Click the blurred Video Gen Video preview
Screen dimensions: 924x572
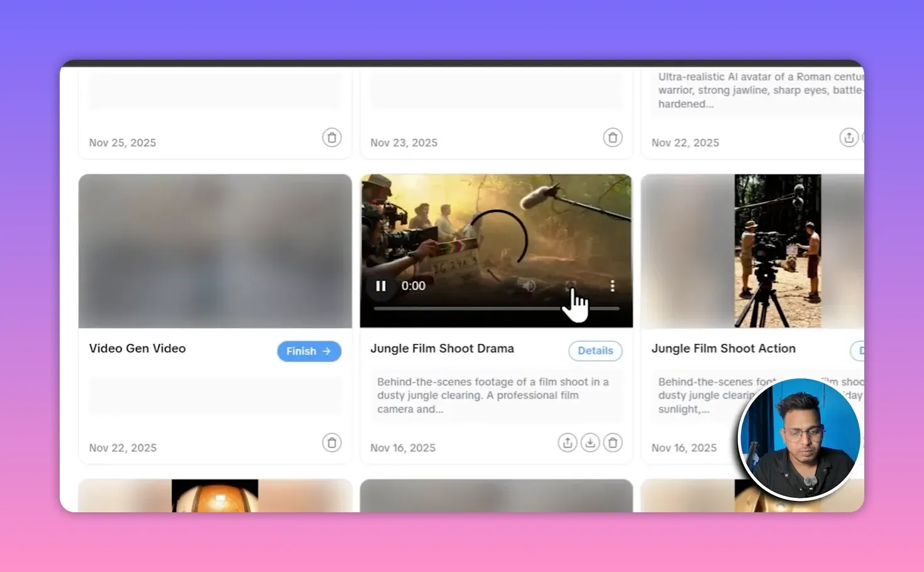tap(214, 251)
